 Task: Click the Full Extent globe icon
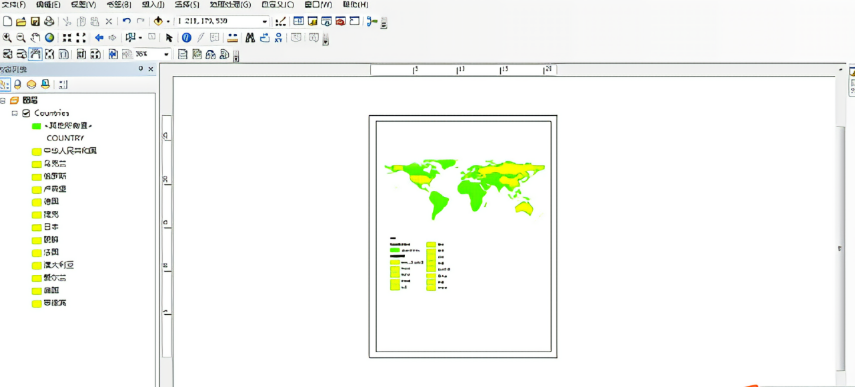tap(50, 38)
